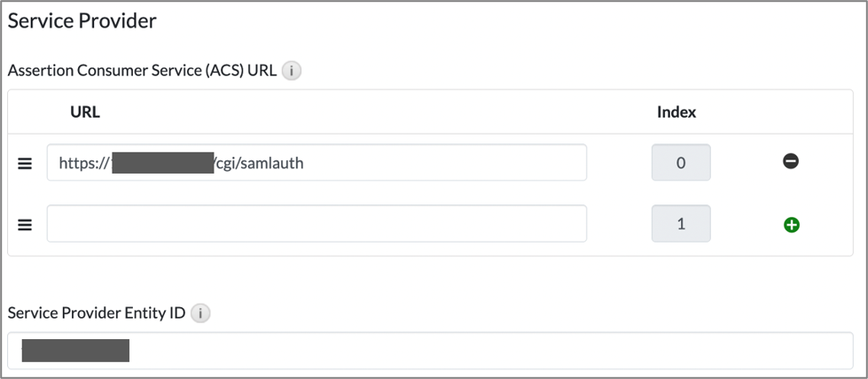Click the blank area below the ACS URL table
Screen dimensions: 868x379
[x=430, y=280]
